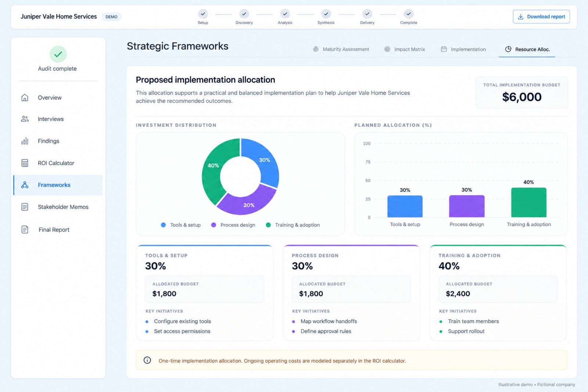This screenshot has height=392, width=588.
Task: Click the download icon on Download report
Action: click(x=520, y=17)
